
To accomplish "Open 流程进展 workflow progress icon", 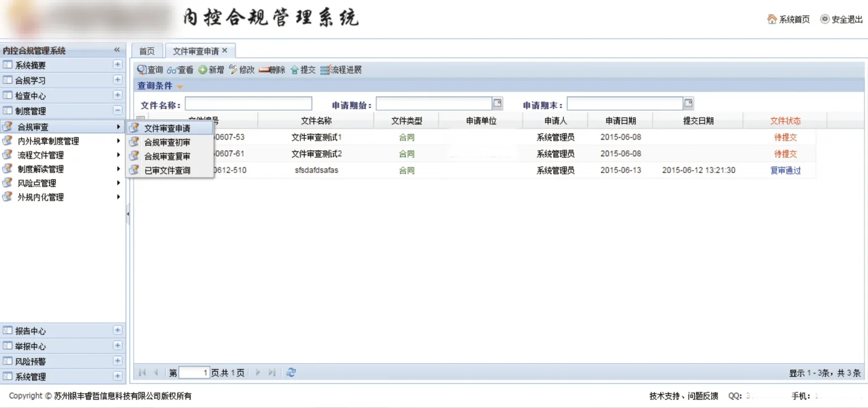I will [325, 70].
